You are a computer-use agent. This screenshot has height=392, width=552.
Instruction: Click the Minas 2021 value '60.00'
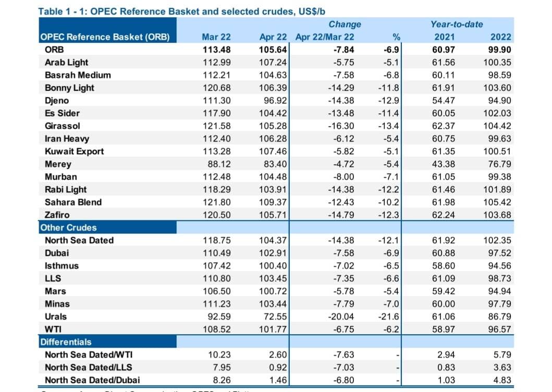click(443, 303)
